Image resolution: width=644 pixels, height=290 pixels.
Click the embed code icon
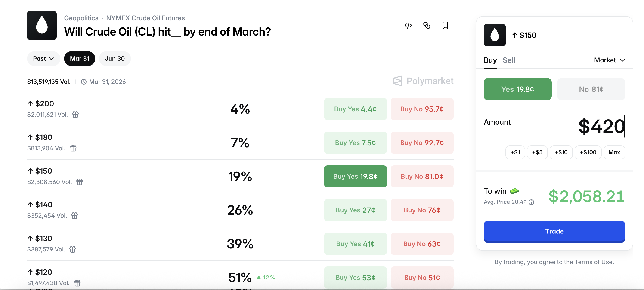click(x=408, y=25)
